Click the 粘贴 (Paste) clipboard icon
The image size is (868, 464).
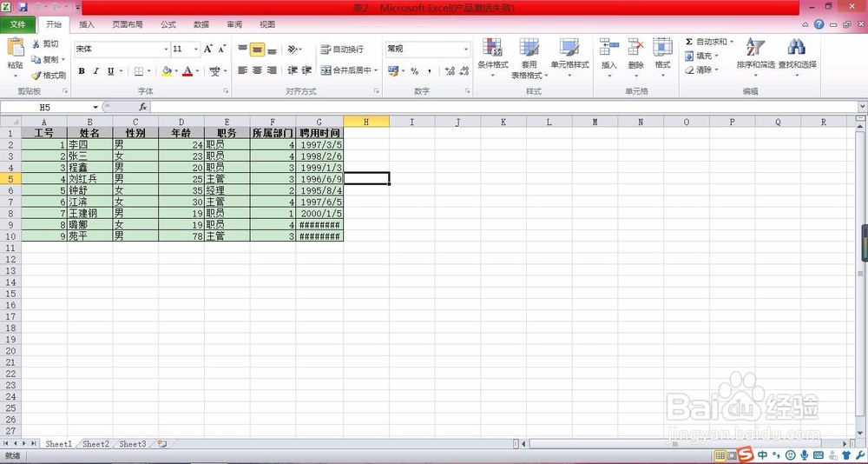(x=16, y=47)
